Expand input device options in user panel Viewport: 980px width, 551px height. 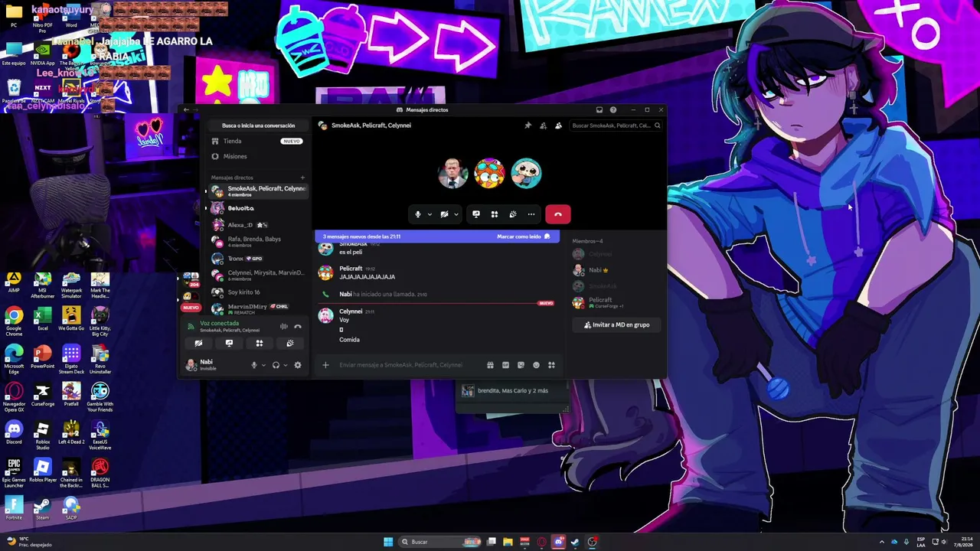(263, 365)
